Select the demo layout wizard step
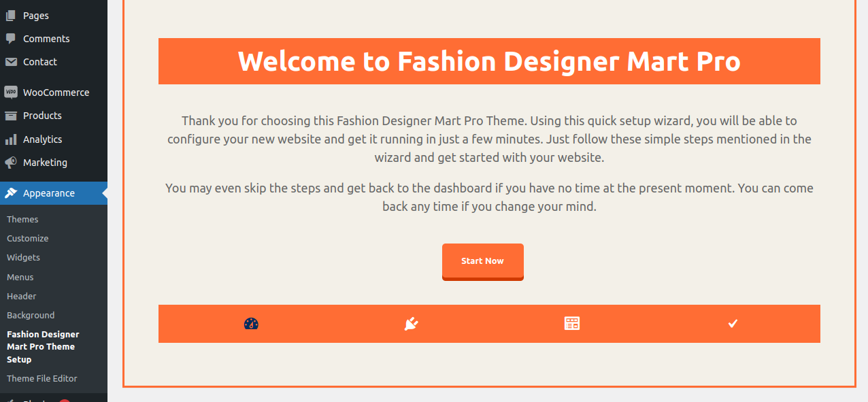This screenshot has width=868, height=402. click(571, 324)
